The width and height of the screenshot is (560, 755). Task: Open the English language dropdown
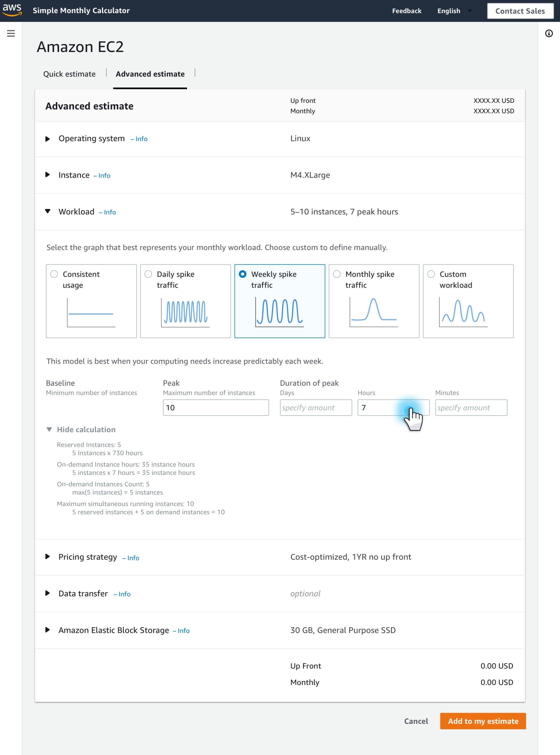(454, 11)
